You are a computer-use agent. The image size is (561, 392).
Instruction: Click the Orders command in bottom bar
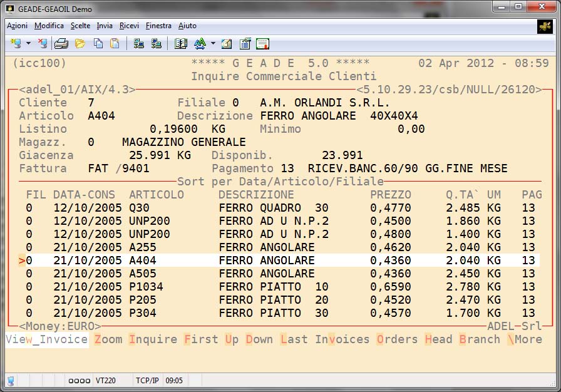pyautogui.click(x=397, y=339)
